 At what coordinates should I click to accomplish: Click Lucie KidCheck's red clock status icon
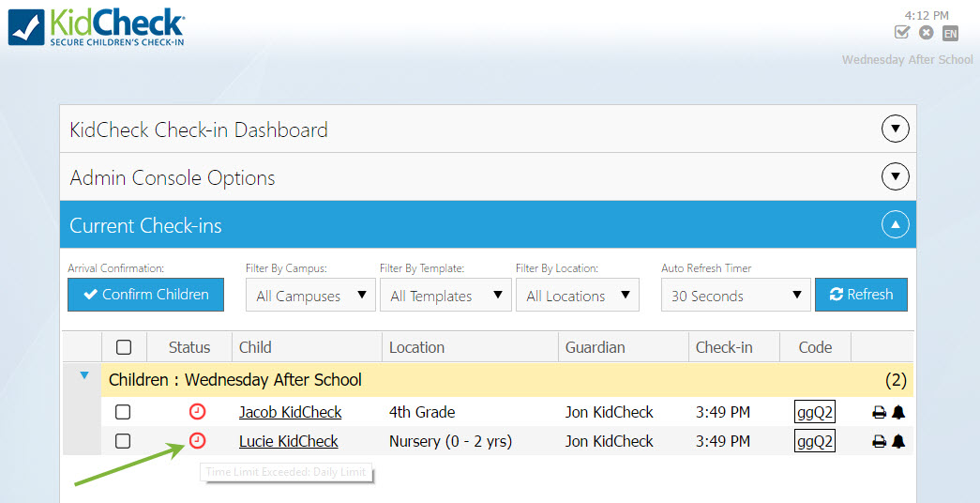click(x=197, y=440)
